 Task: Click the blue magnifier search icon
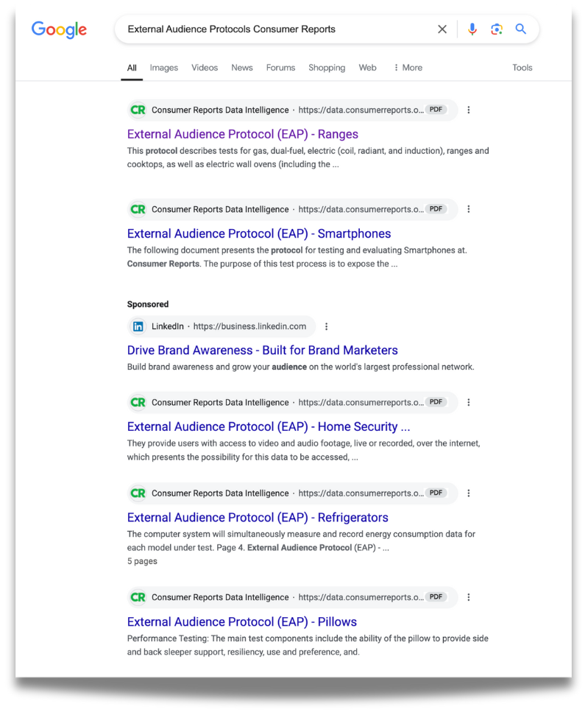[x=520, y=29]
